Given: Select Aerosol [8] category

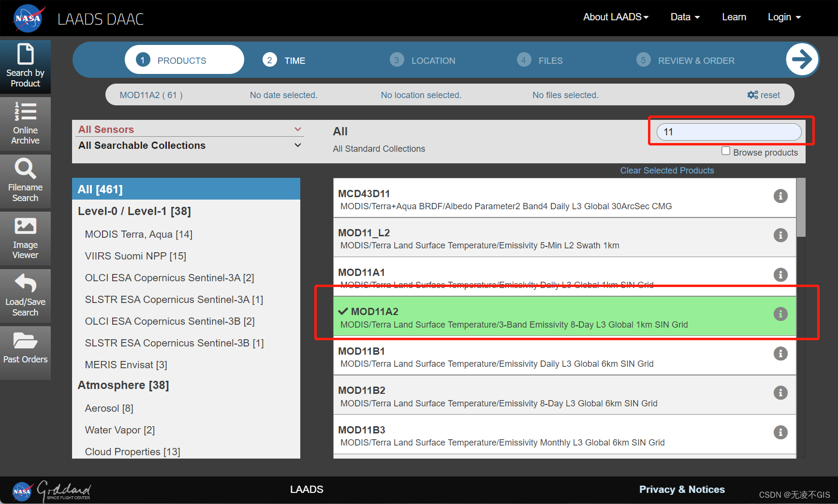Looking at the screenshot, I should [109, 408].
